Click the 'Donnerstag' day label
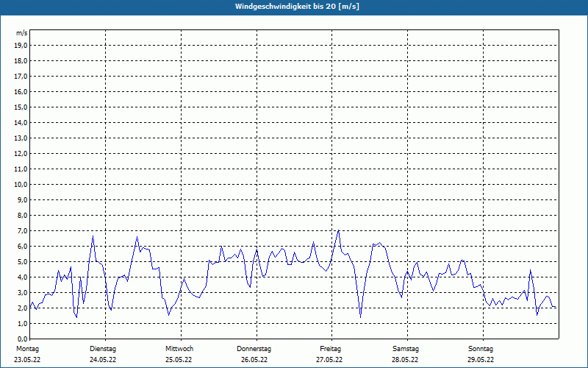The image size is (588, 368). coord(254,349)
